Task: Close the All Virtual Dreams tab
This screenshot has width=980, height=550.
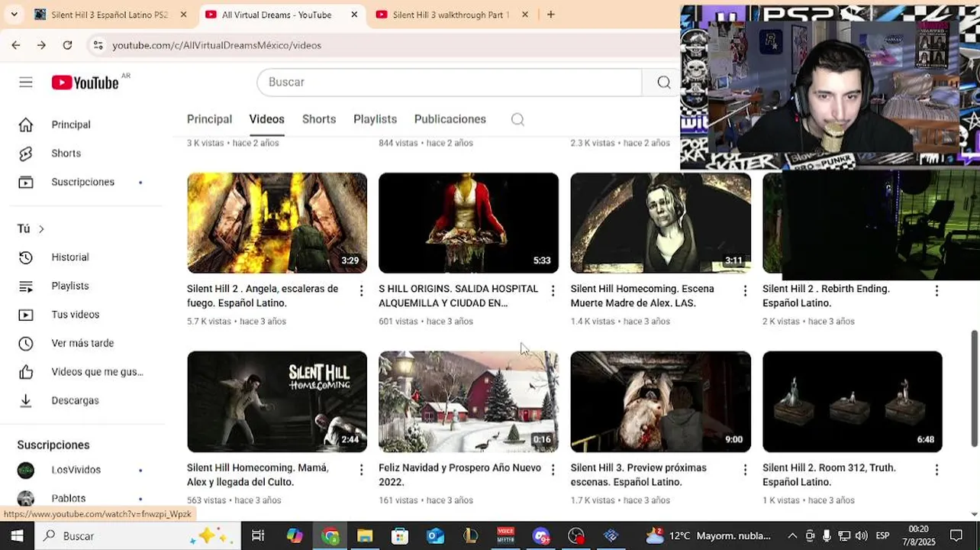Action: (x=354, y=15)
